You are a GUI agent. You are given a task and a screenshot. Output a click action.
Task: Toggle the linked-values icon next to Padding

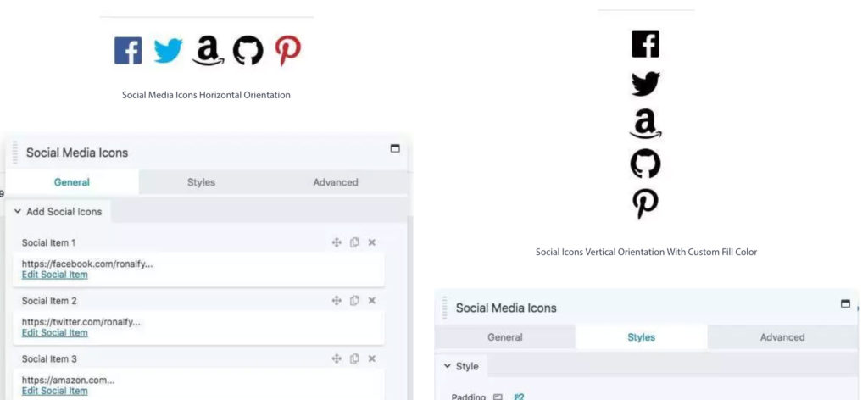click(518, 397)
